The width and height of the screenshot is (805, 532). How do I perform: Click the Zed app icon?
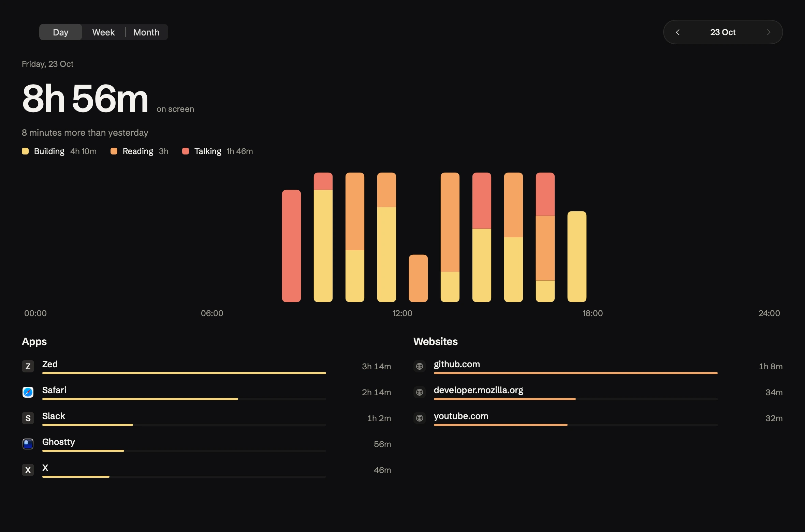pyautogui.click(x=28, y=366)
